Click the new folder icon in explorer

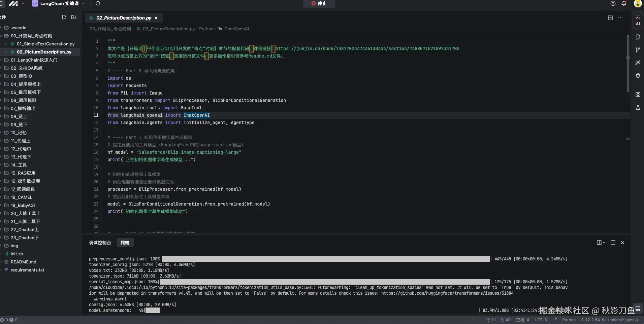point(73,17)
